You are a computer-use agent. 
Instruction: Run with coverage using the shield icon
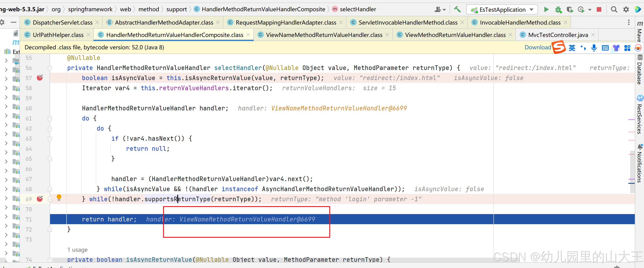570,9
